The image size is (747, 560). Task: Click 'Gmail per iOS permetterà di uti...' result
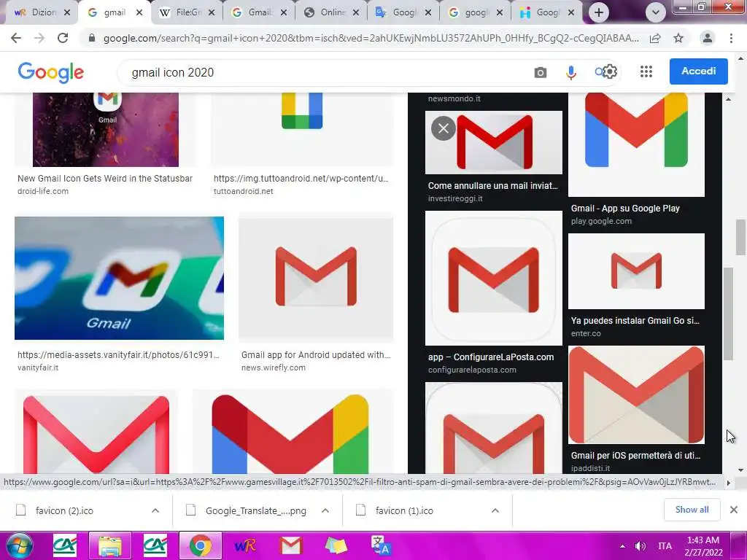(635, 455)
